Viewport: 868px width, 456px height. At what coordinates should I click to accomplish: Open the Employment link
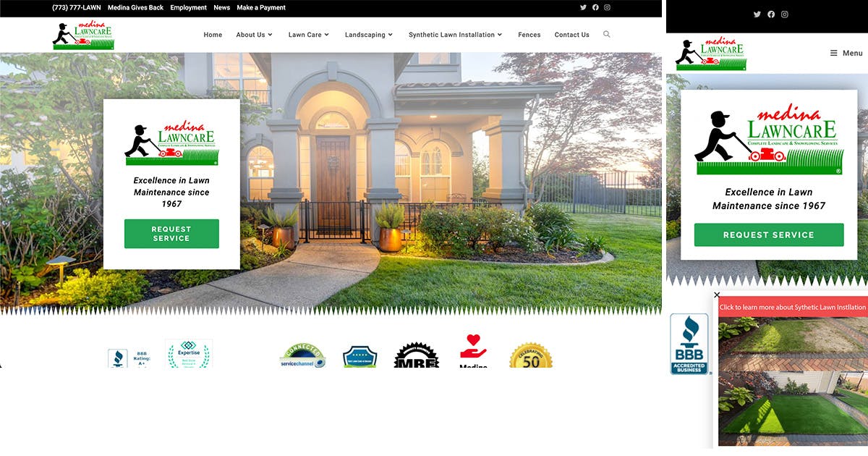point(189,8)
